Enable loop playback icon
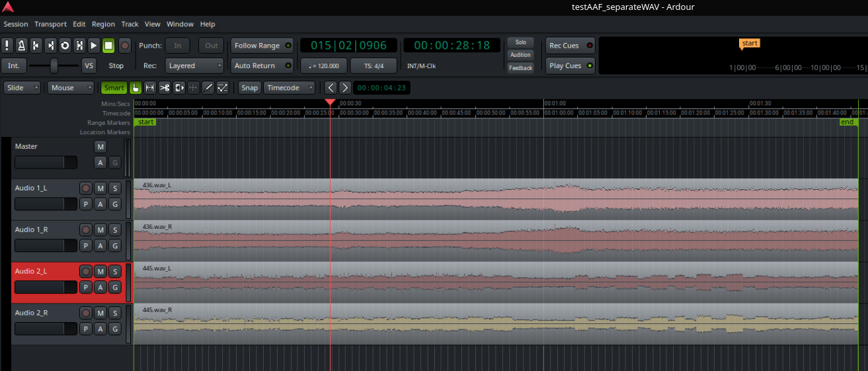 point(65,46)
